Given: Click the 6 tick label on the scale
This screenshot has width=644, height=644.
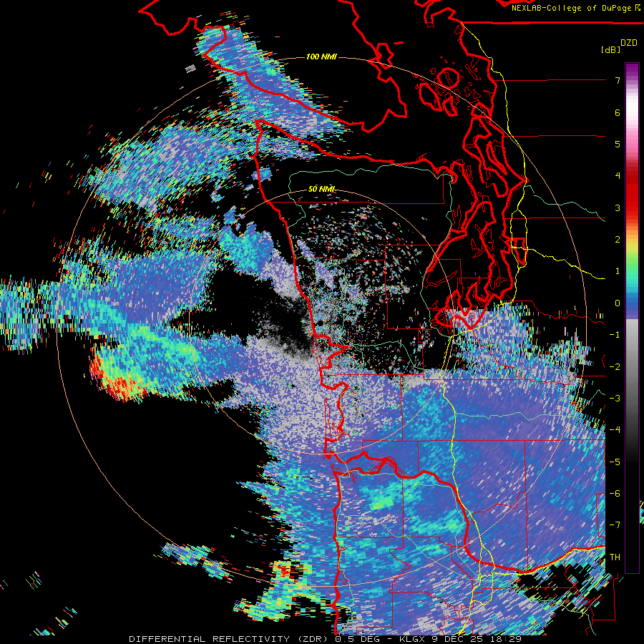Looking at the screenshot, I should [x=618, y=112].
